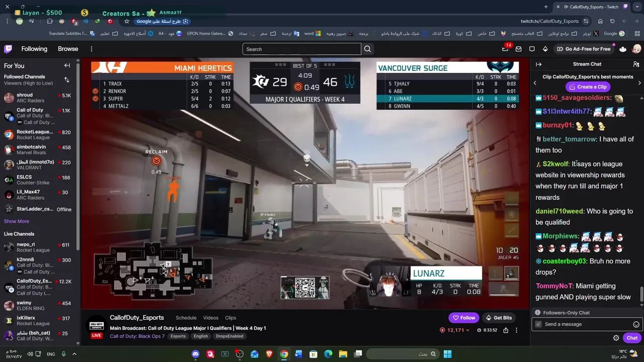Viewport: 644px width, 362px height.
Task: Open the Whispers chat bubble icon
Action: 532,49
